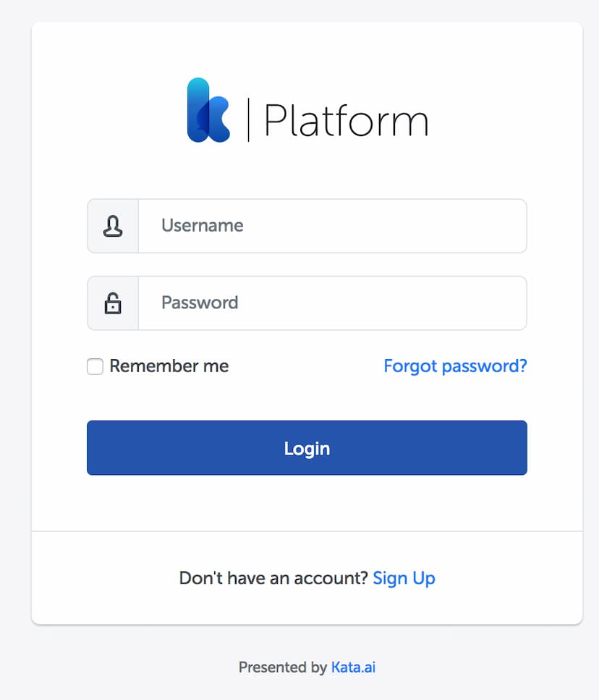Screen dimensions: 599x700
Task: Open the Sign Up link
Action: point(404,578)
